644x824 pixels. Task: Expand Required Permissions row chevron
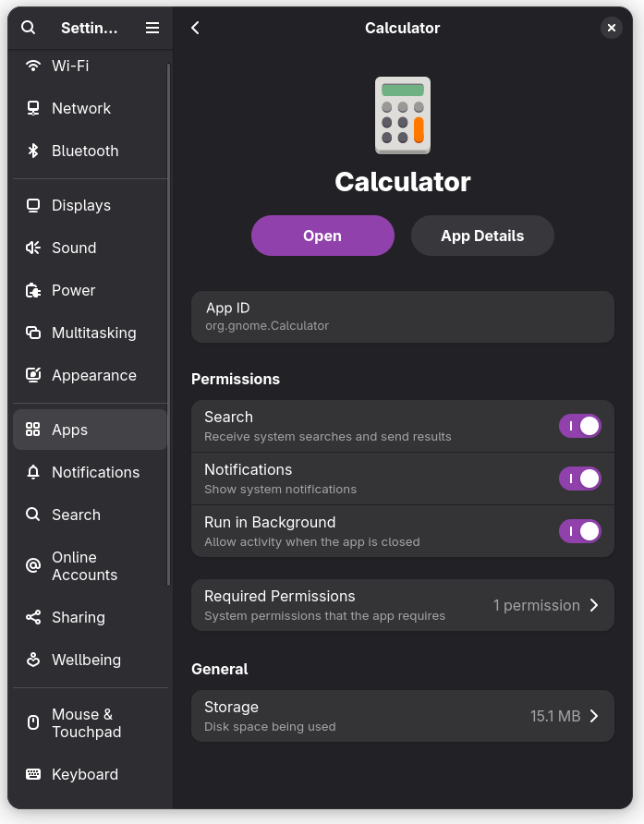pos(594,605)
